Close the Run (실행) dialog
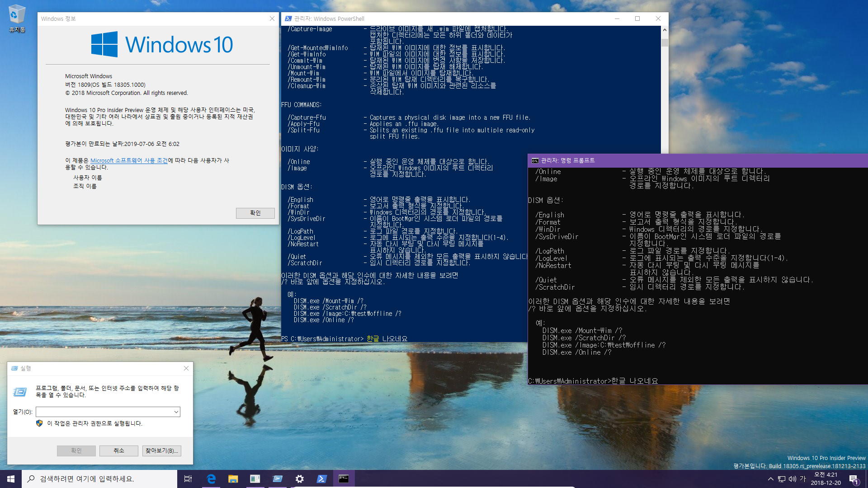 coord(186,368)
